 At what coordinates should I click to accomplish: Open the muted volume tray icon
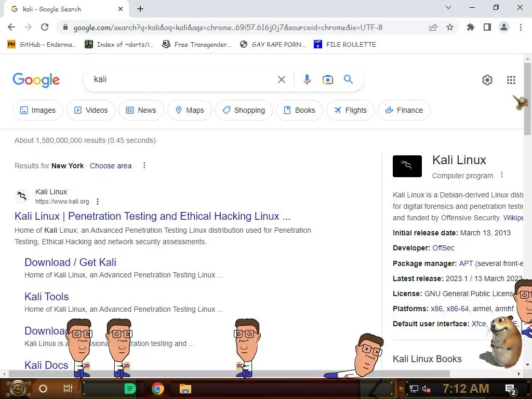(x=426, y=389)
